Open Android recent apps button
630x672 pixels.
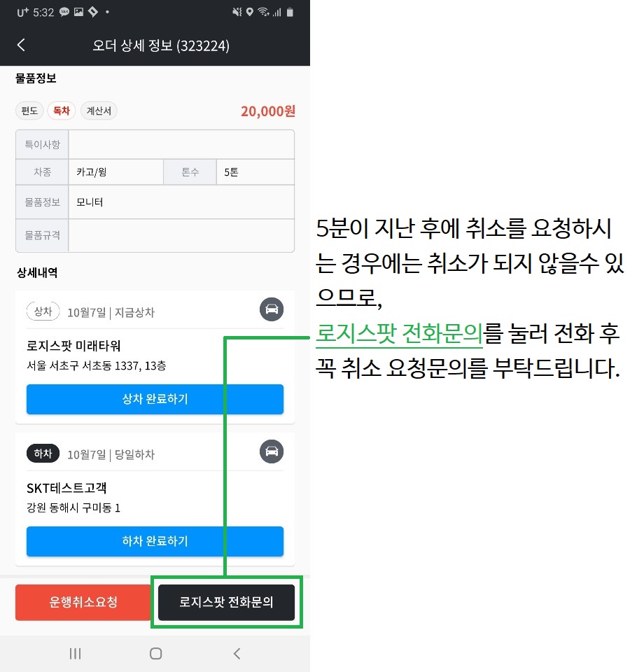(x=75, y=653)
